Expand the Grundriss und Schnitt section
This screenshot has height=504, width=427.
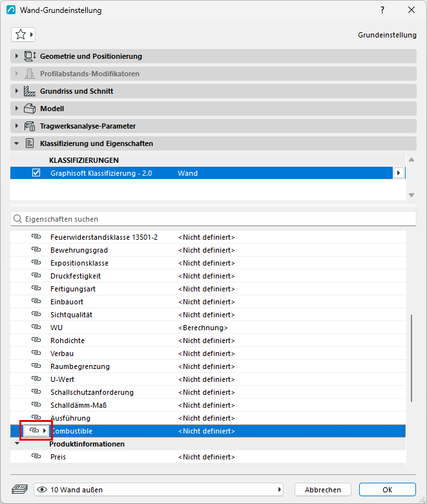(17, 91)
